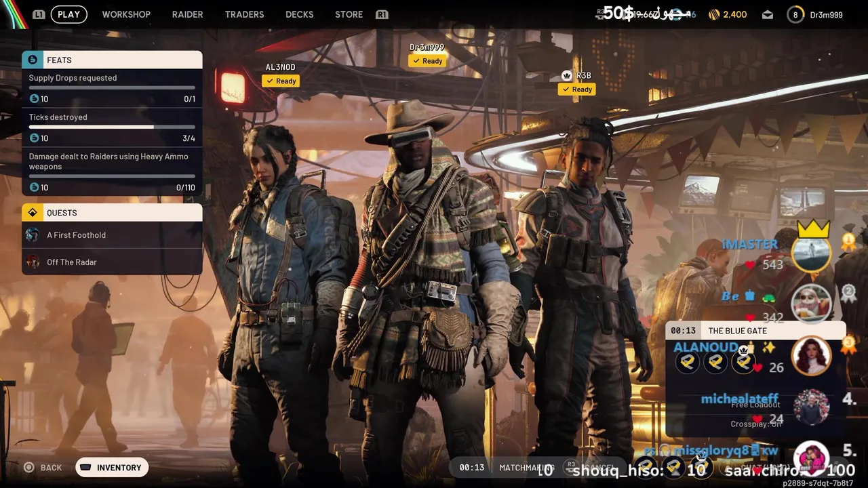The image size is (868, 488).
Task: Click the Free Loadout label
Action: [x=755, y=405]
